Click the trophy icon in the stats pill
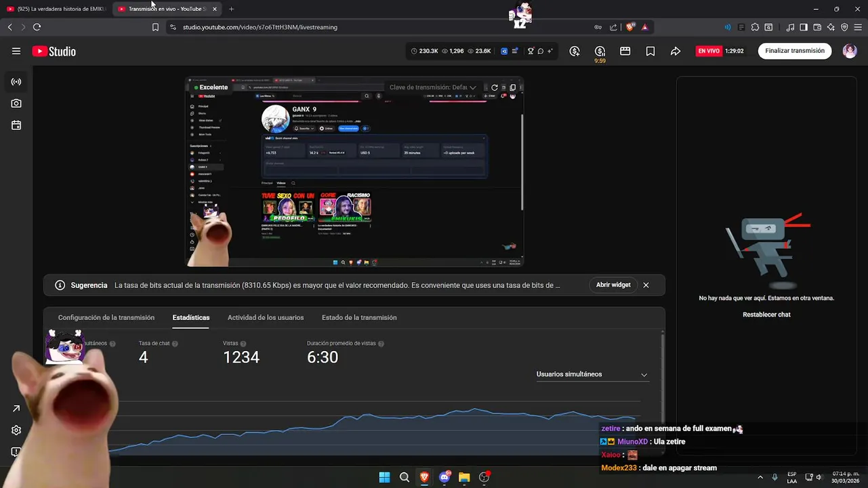This screenshot has width=868, height=488. pos(531,51)
